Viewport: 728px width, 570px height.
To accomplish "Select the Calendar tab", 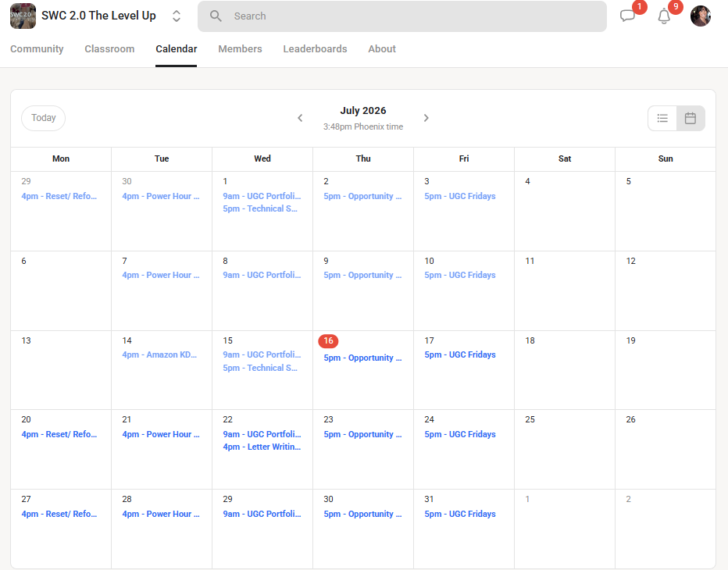I will coord(177,48).
